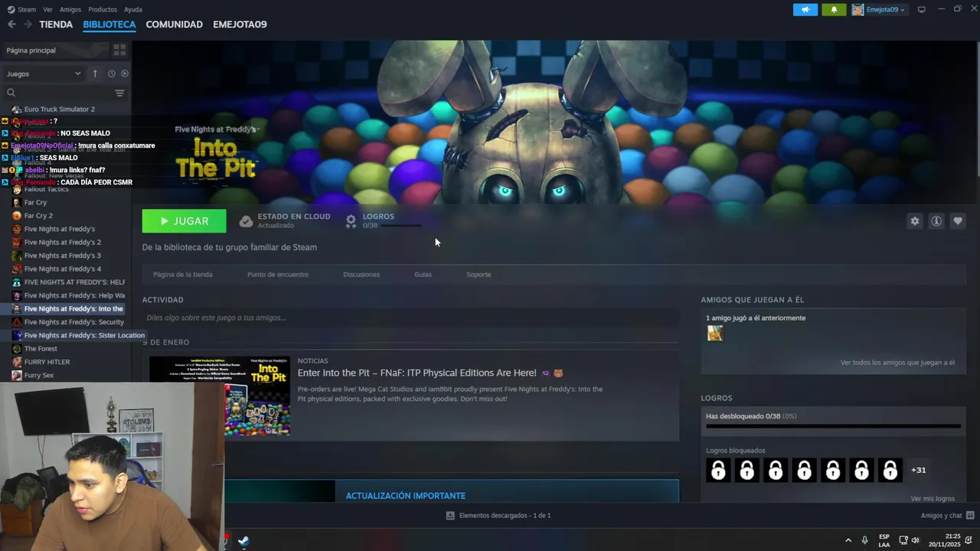Open Far Cry 2 game icon
This screenshot has width=980, height=551.
[17, 216]
